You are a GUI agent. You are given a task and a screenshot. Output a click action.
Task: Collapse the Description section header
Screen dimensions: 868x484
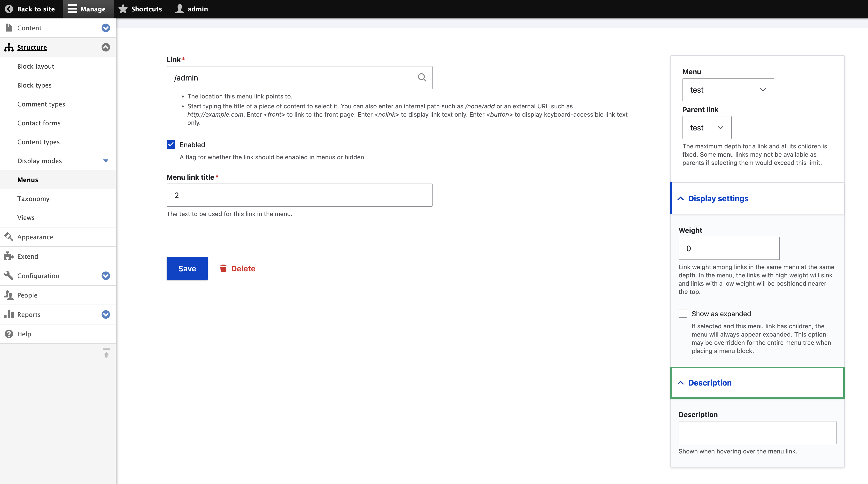tap(710, 382)
